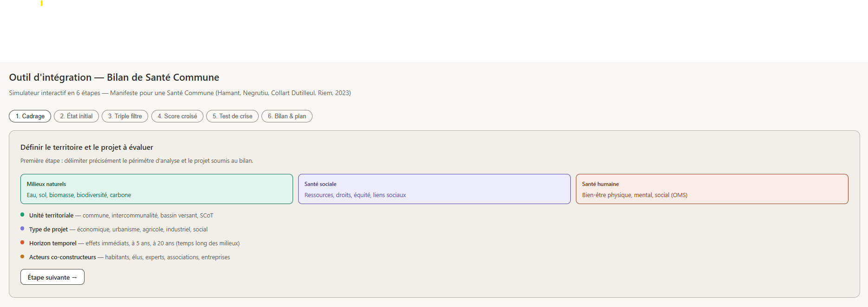Click the red Horizon temporel bullet dot
Image resolution: width=868 pixels, height=307 pixels.
coord(22,243)
